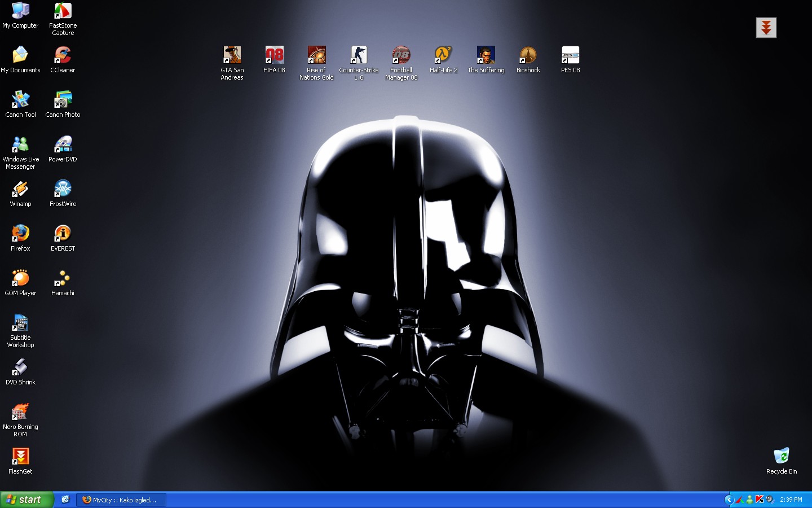Expand hidden system tray icons
Viewport: 812px width, 508px height.
729,500
